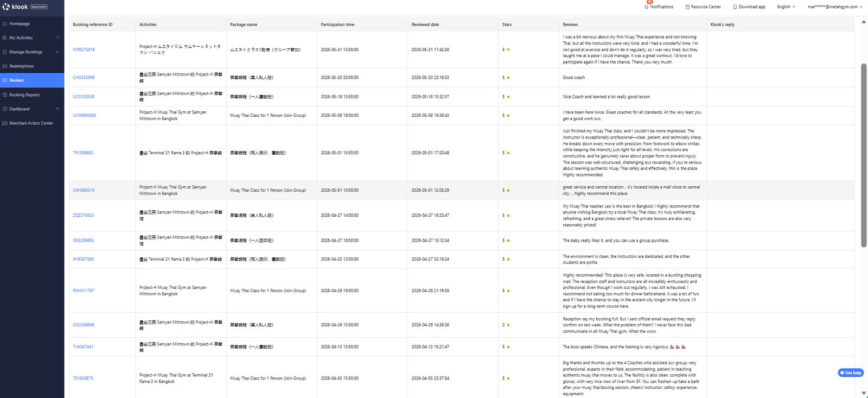Open the Booking Reports menu item
Viewport: 868px width, 398px height.
click(x=32, y=95)
